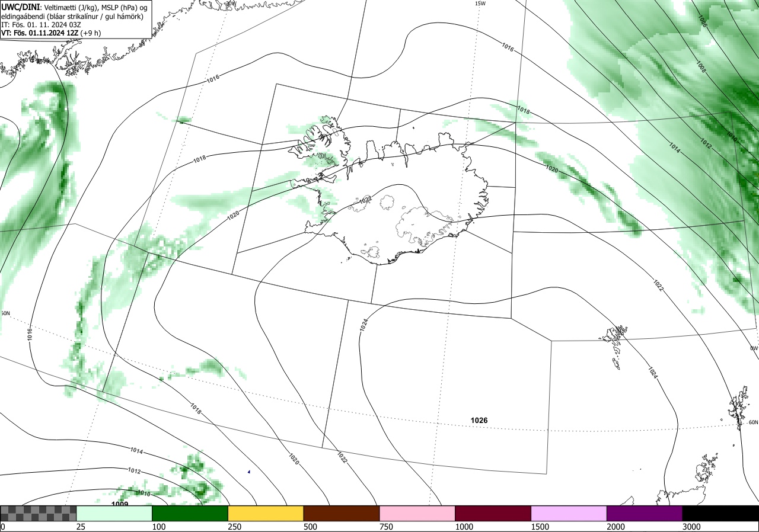
Task: Click the bold 1009 low-pressure label
Action: pos(120,504)
